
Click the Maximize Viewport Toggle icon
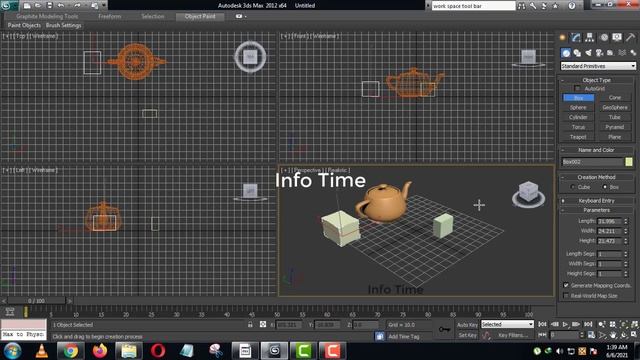pos(634,335)
